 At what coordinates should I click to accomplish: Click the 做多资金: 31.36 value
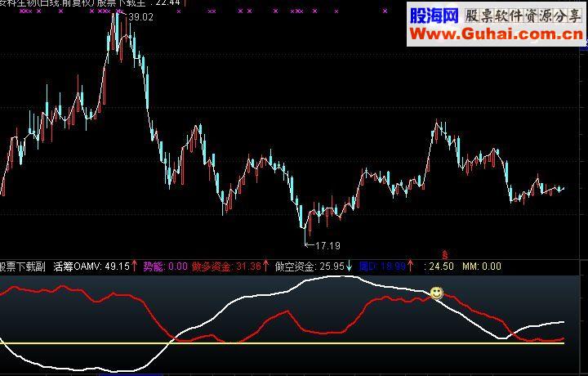pos(226,266)
